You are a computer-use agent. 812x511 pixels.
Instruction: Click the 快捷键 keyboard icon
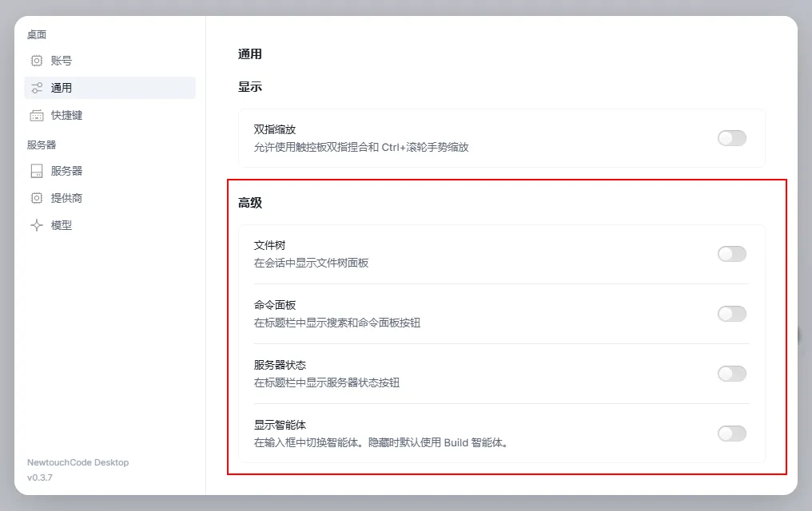click(37, 115)
